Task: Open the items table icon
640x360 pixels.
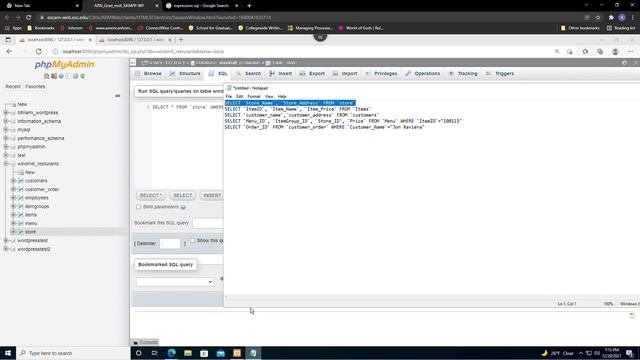Action: pos(21,215)
